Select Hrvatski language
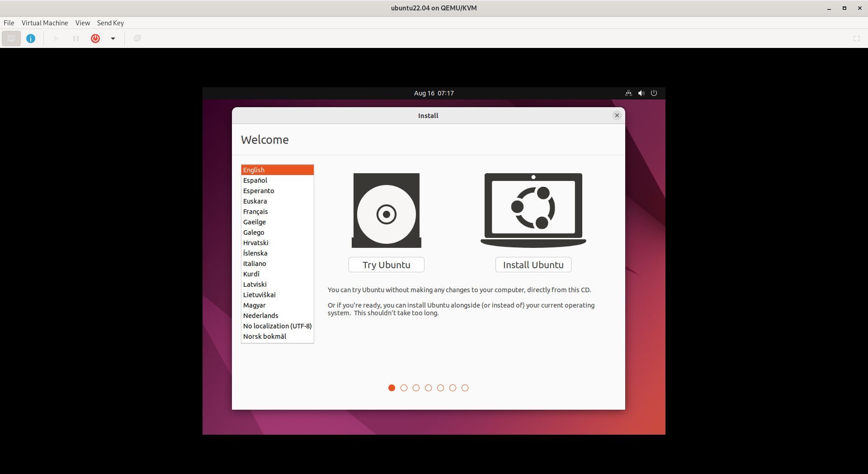The height and width of the screenshot is (474, 868). [x=278, y=243]
